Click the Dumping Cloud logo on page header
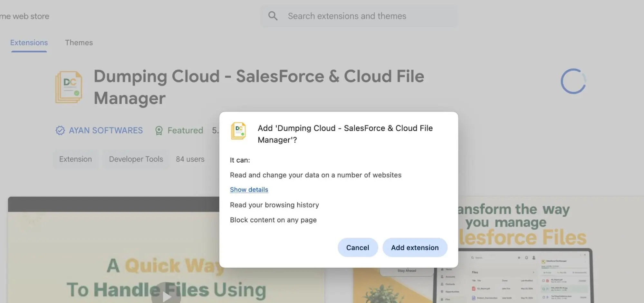Screen dimensions: 644x303 coord(69,87)
